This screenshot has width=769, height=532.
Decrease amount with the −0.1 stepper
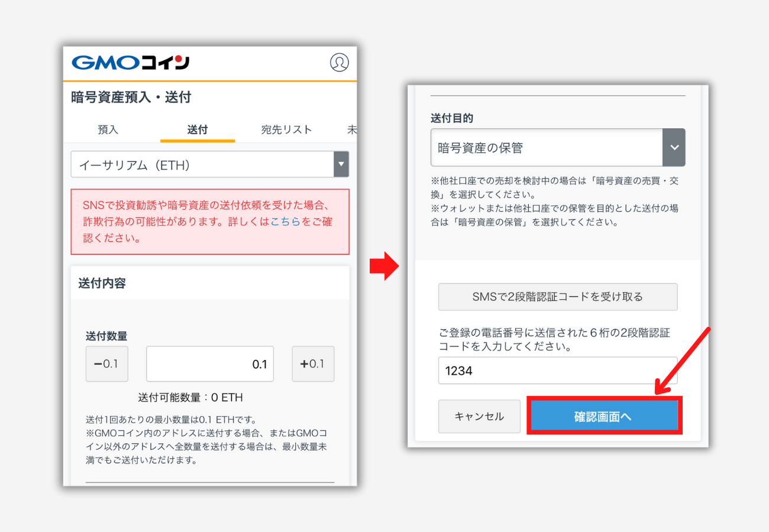point(106,364)
